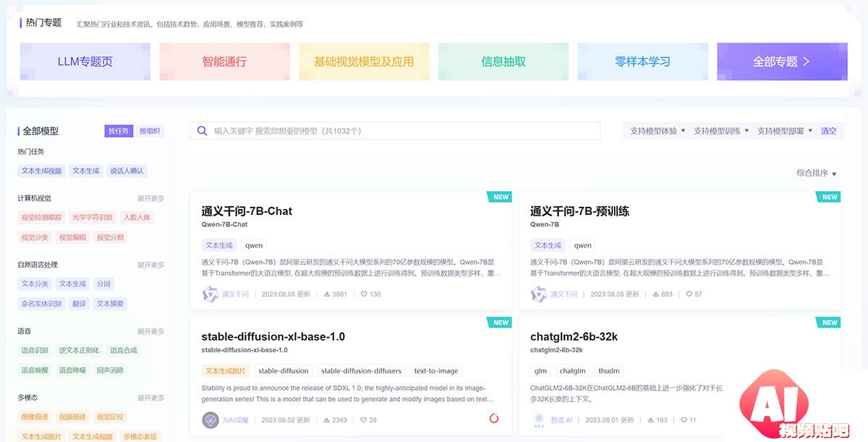
Task: Expand more under 计算机视觉
Action: tap(150, 198)
